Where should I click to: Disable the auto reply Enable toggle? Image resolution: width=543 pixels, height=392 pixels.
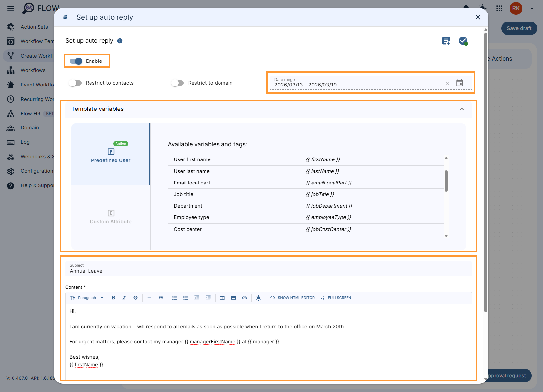pos(75,61)
